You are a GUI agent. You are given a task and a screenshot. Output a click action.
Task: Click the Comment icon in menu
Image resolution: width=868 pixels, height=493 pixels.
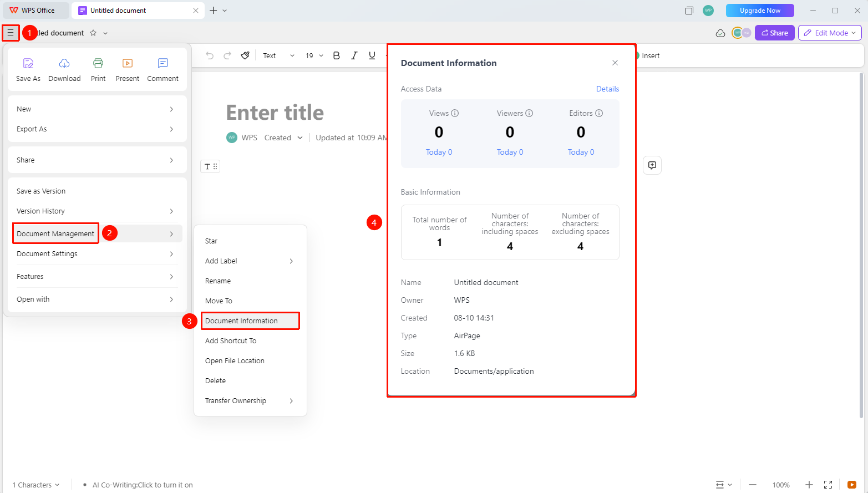click(x=163, y=63)
